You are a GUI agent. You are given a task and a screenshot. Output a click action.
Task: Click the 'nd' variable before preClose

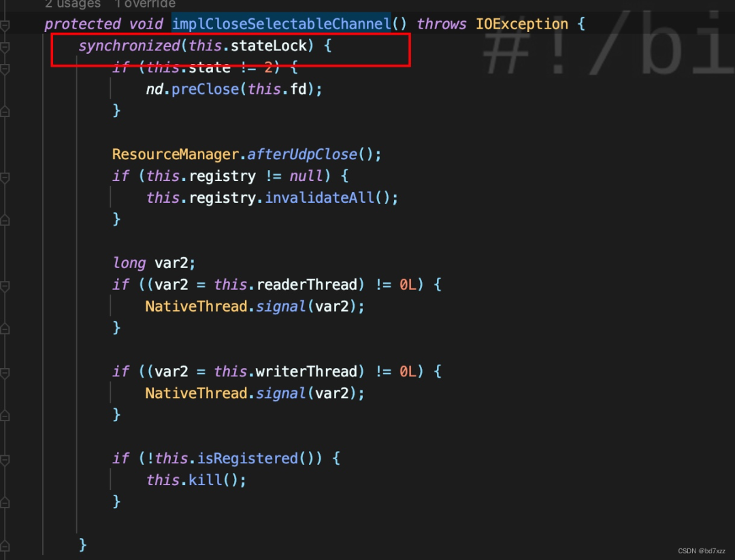(154, 89)
